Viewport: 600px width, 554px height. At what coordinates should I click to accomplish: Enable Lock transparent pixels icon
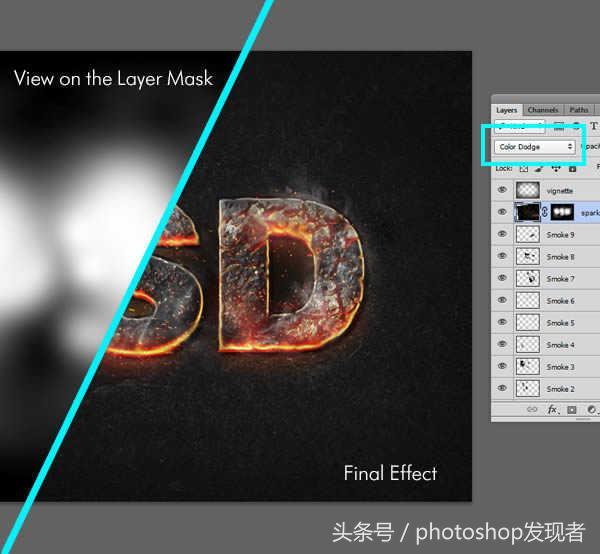523,168
